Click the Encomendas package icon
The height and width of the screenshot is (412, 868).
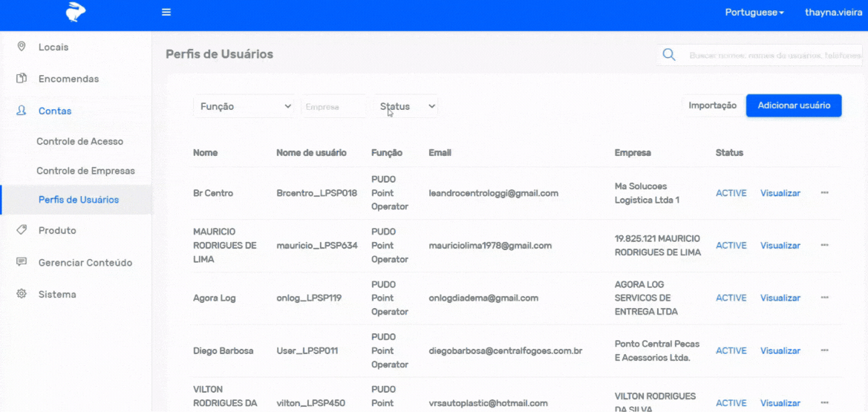(x=22, y=79)
